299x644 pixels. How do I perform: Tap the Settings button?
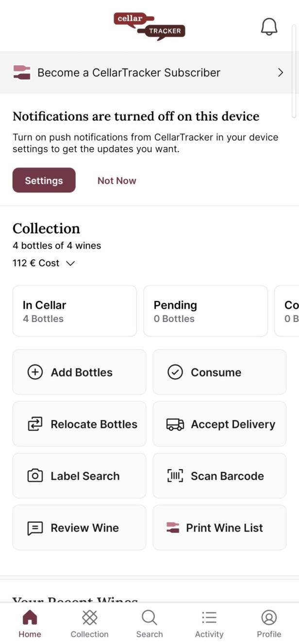44,180
